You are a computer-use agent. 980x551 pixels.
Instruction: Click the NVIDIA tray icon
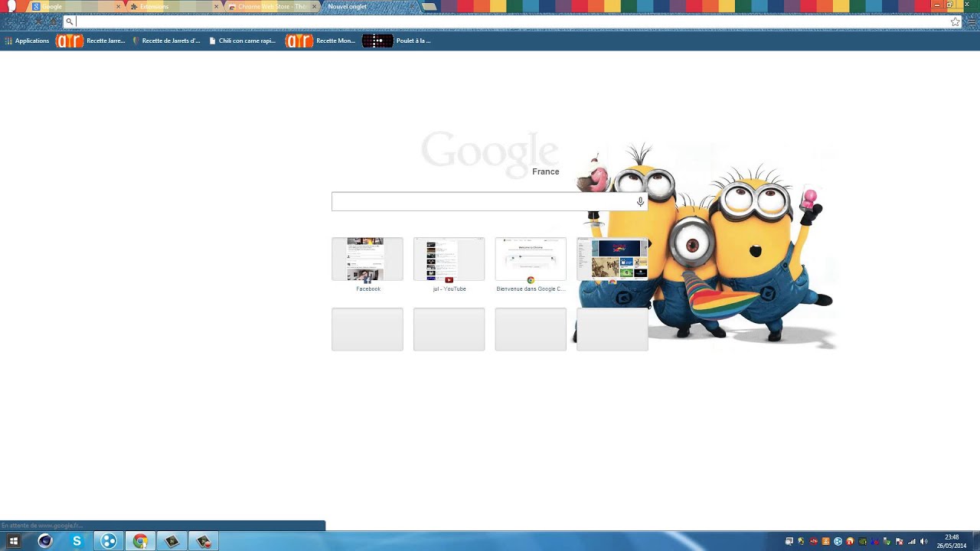(x=862, y=542)
